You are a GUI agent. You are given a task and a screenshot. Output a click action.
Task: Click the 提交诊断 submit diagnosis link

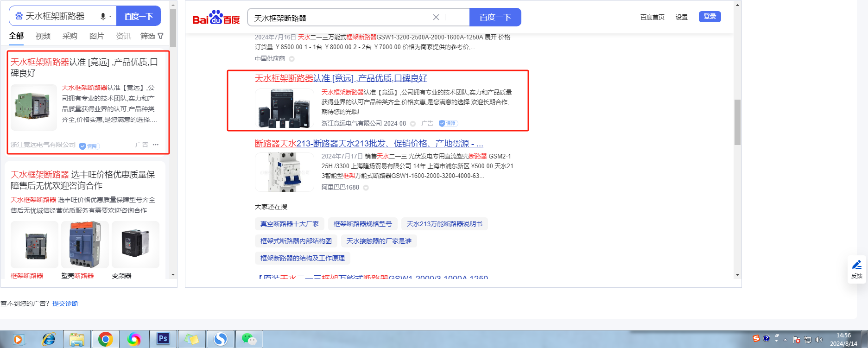pos(65,304)
